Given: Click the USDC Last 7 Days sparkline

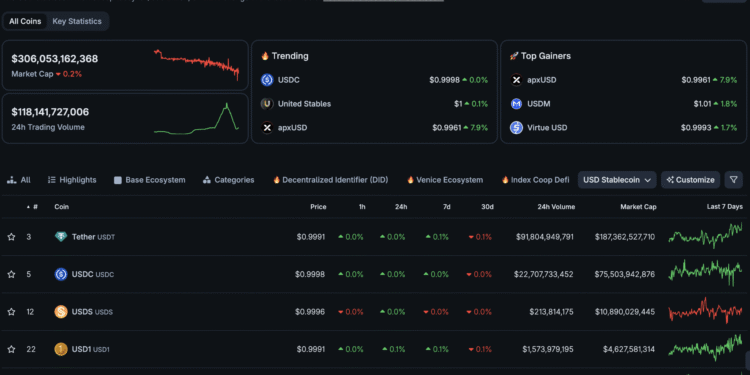Looking at the screenshot, I should pyautogui.click(x=706, y=273).
